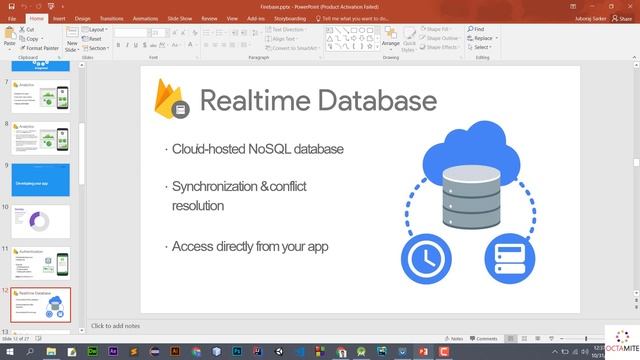Screen dimensions: 640x360
Task: Open the Shape Fill dropdown
Action: click(437, 29)
